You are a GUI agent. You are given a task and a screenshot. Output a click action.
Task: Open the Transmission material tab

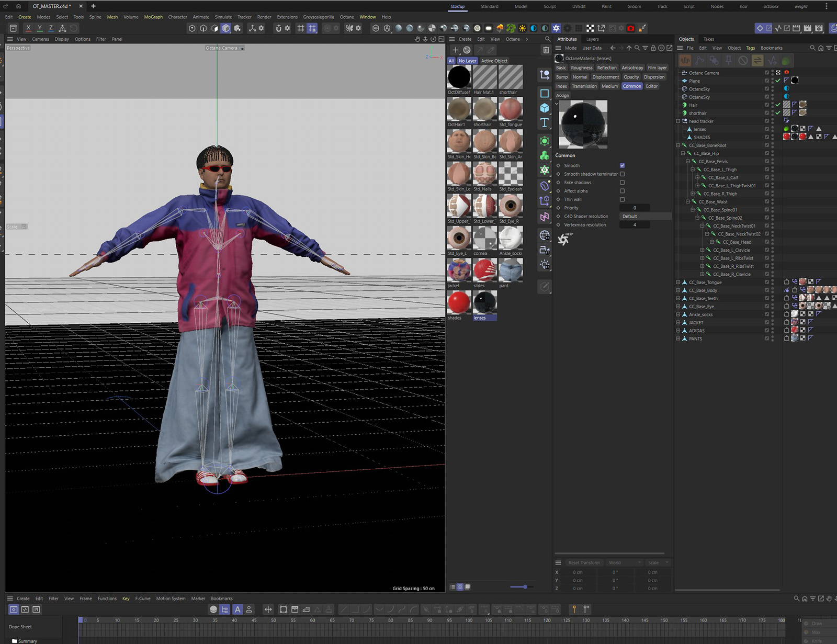[x=584, y=86]
